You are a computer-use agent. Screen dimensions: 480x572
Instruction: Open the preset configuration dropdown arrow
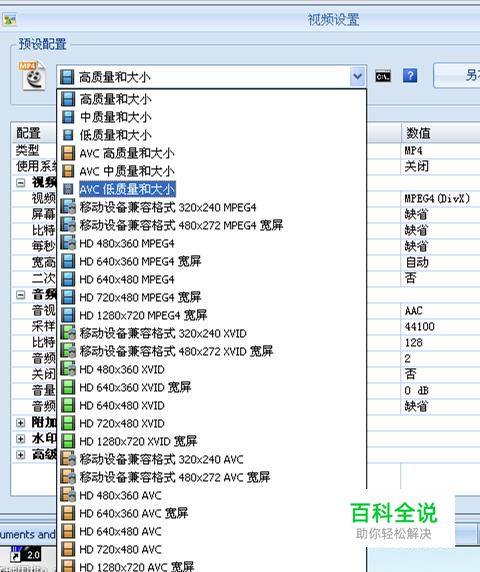(357, 77)
